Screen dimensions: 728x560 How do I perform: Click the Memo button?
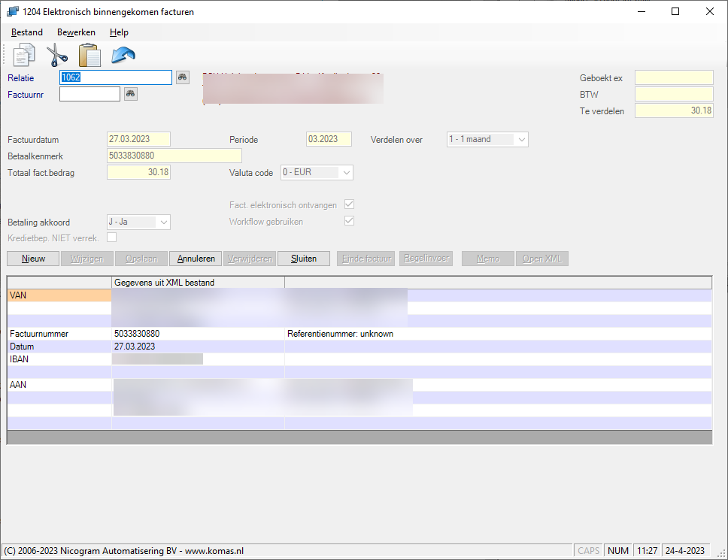pos(488,259)
